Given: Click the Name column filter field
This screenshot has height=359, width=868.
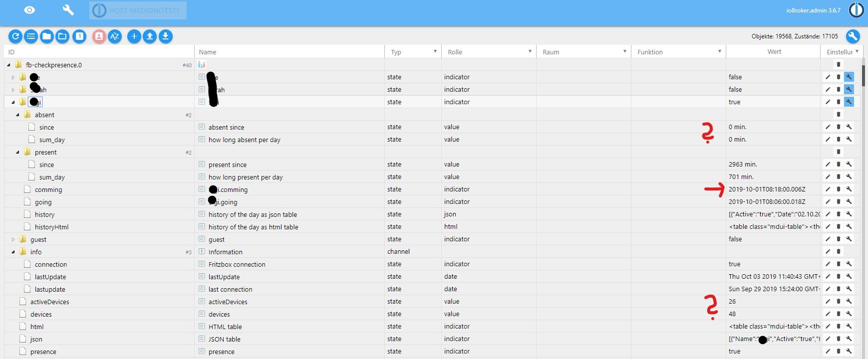Looking at the screenshot, I should click(289, 52).
